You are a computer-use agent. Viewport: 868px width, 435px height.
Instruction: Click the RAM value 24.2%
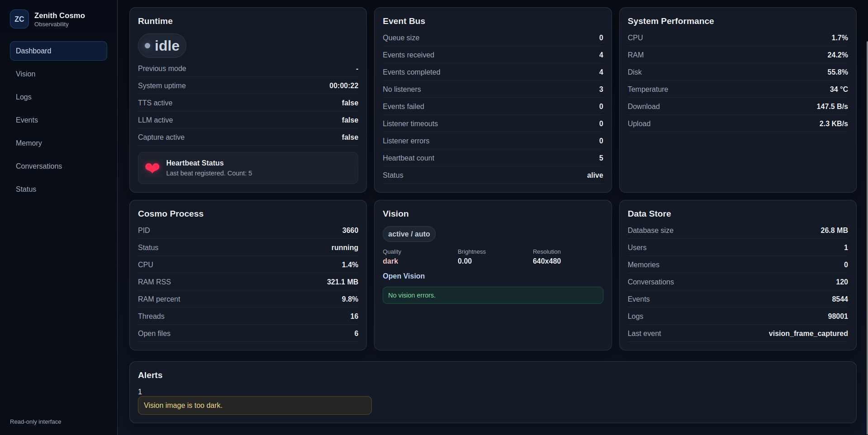(838, 55)
